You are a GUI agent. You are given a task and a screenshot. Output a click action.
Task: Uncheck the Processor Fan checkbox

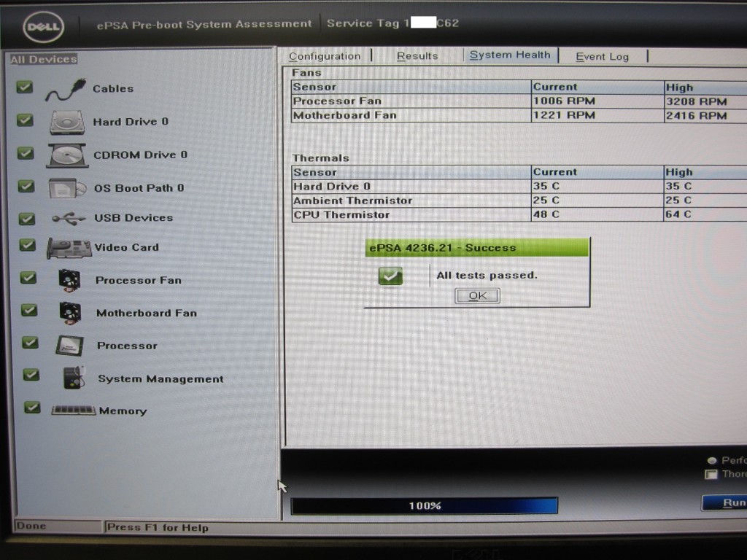(28, 278)
